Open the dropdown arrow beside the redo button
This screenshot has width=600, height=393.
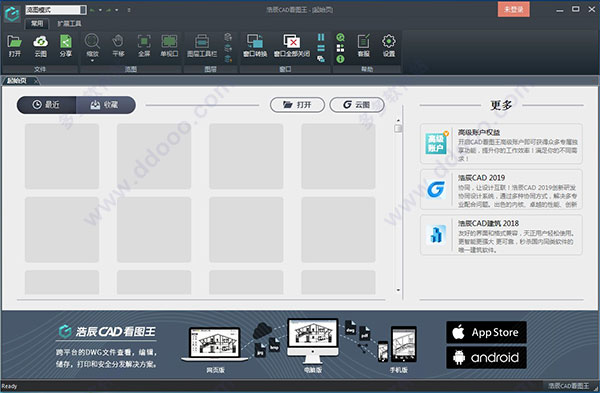click(117, 10)
